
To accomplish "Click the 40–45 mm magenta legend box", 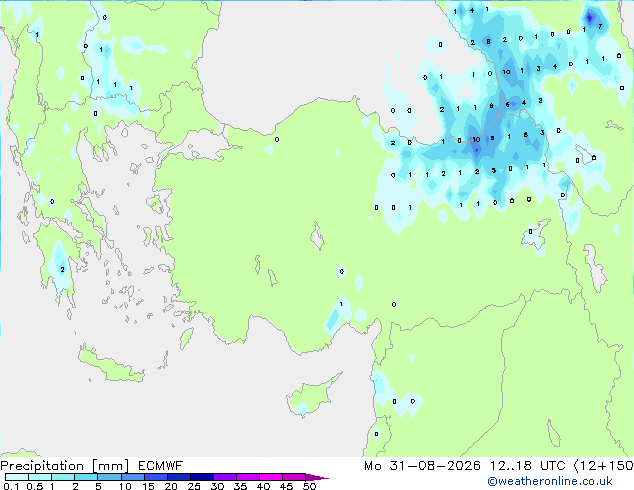I will point(271,477).
